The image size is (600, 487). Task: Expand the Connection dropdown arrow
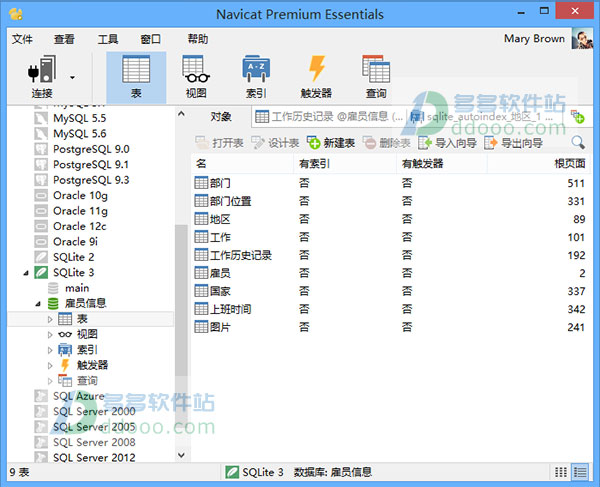click(x=72, y=78)
